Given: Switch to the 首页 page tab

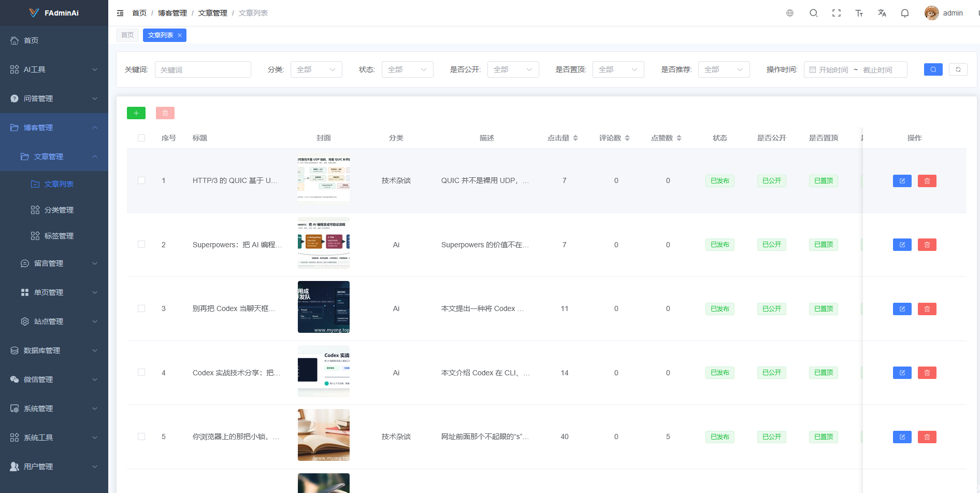Looking at the screenshot, I should (127, 35).
